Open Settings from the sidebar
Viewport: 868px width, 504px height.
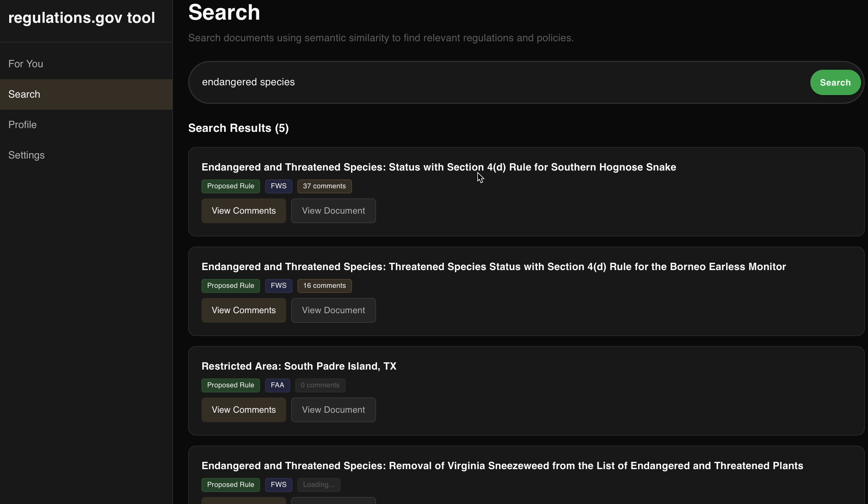(x=27, y=155)
